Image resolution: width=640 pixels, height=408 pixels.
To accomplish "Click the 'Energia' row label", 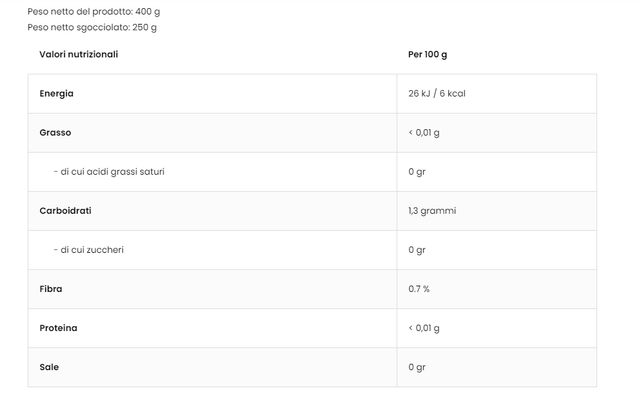I will pyautogui.click(x=57, y=93).
